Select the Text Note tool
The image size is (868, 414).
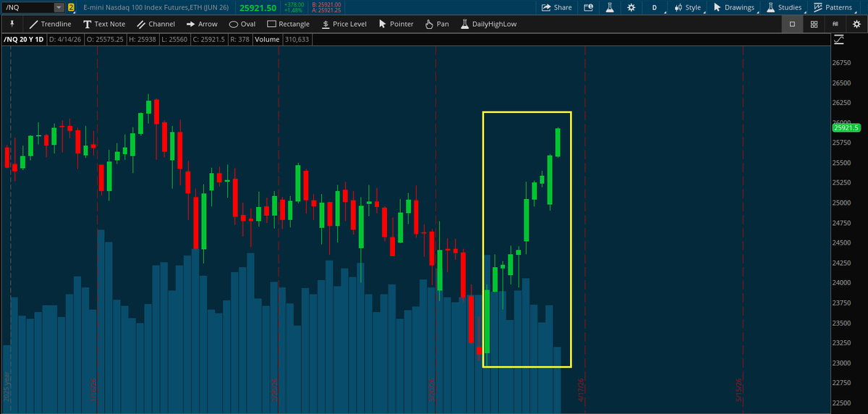104,24
